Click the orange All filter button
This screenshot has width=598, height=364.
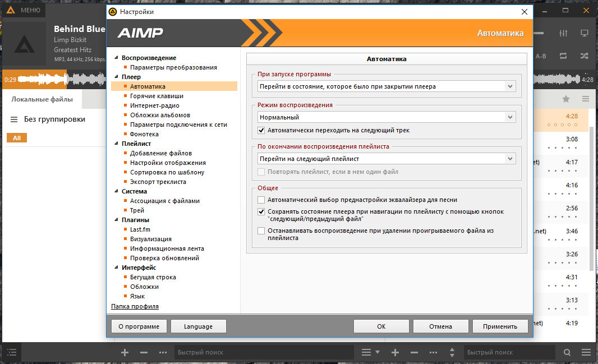point(17,138)
